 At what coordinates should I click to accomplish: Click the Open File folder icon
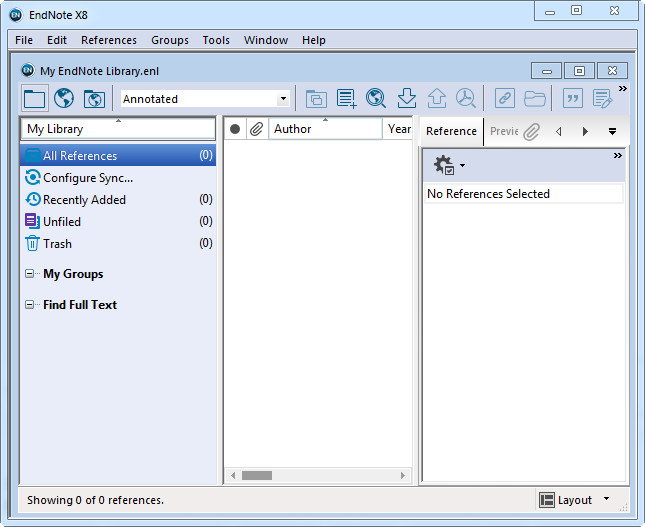click(x=535, y=99)
